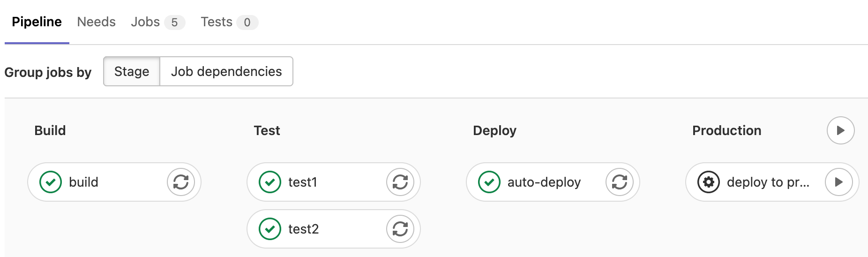Image resolution: width=868 pixels, height=257 pixels.
Task: Retry the test2 job
Action: (400, 229)
